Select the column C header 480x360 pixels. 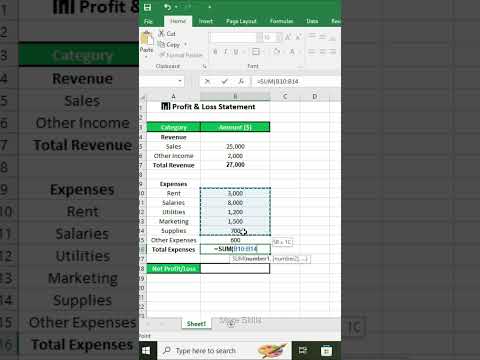pyautogui.click(x=285, y=96)
